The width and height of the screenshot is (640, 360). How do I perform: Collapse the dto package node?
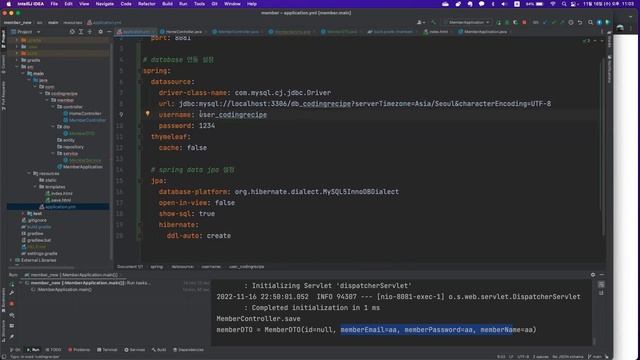coord(53,127)
